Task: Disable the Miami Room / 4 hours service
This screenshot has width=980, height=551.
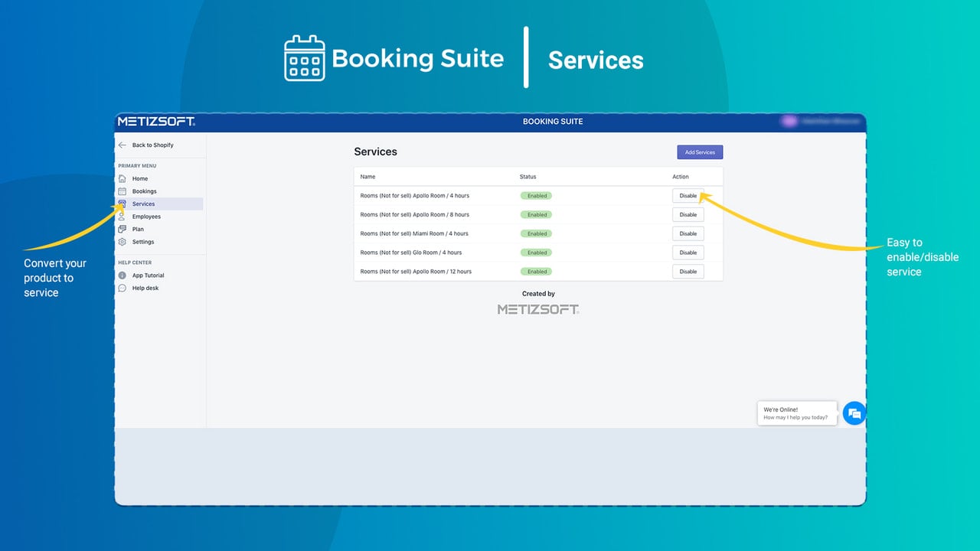Action: (688, 233)
